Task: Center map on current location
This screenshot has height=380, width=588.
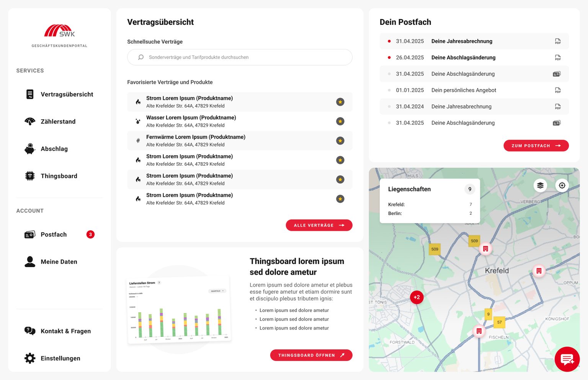Action: point(562,186)
